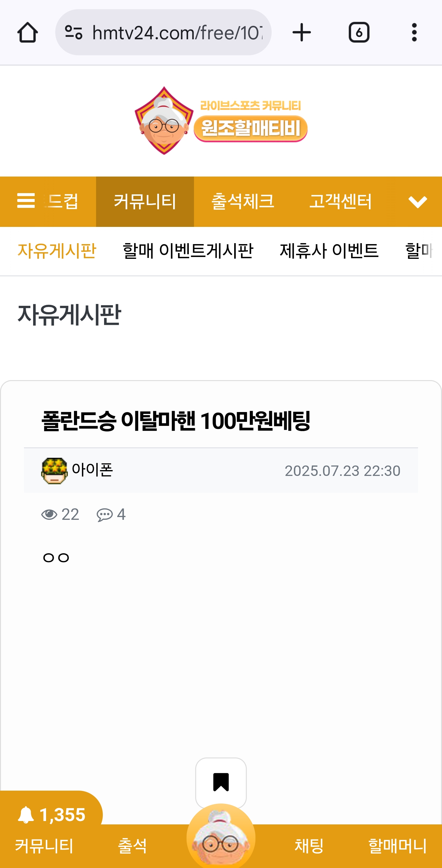Focus the address bar URL field
Viewport: 442px width, 868px height.
tap(177, 33)
